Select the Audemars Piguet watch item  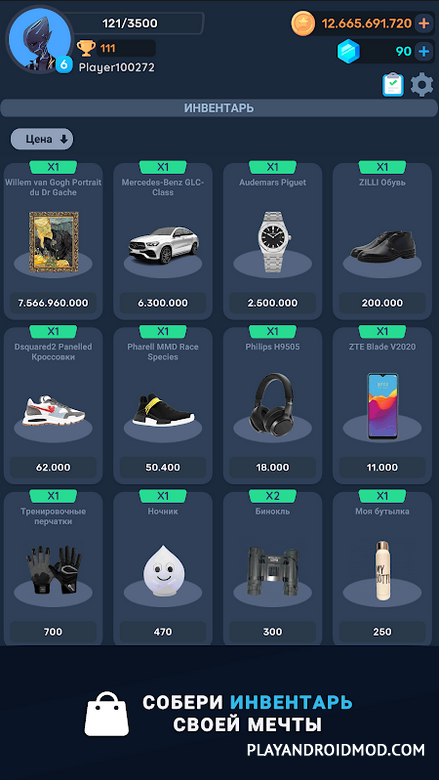point(272,241)
